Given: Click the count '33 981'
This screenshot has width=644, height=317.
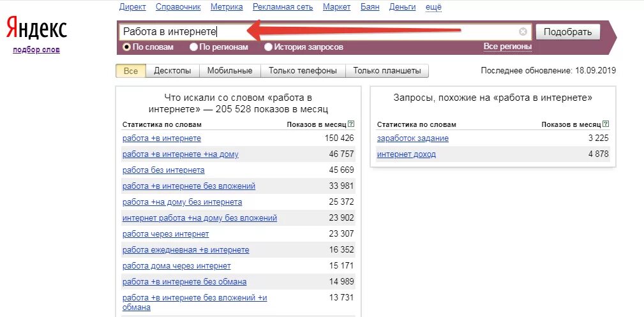Looking at the screenshot, I should tap(341, 186).
